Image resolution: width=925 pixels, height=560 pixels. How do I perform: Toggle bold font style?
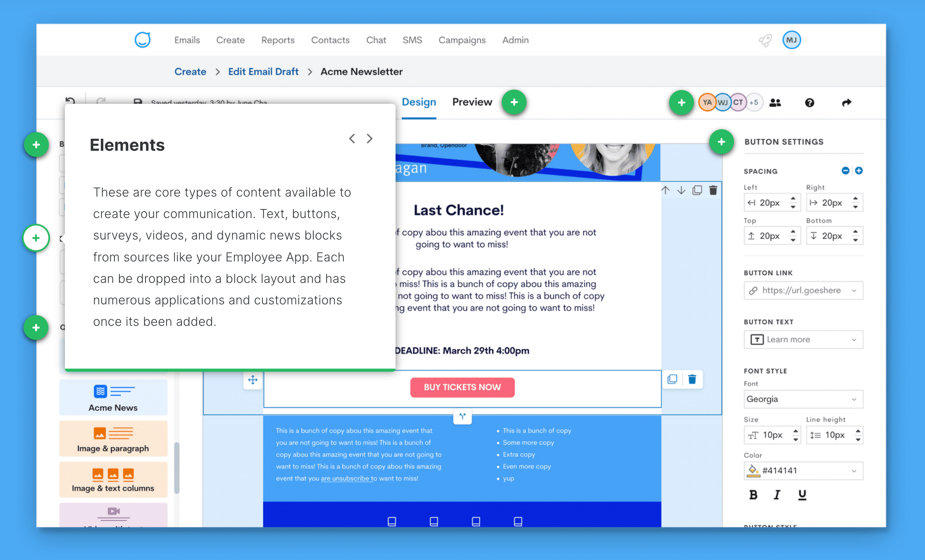pyautogui.click(x=753, y=495)
